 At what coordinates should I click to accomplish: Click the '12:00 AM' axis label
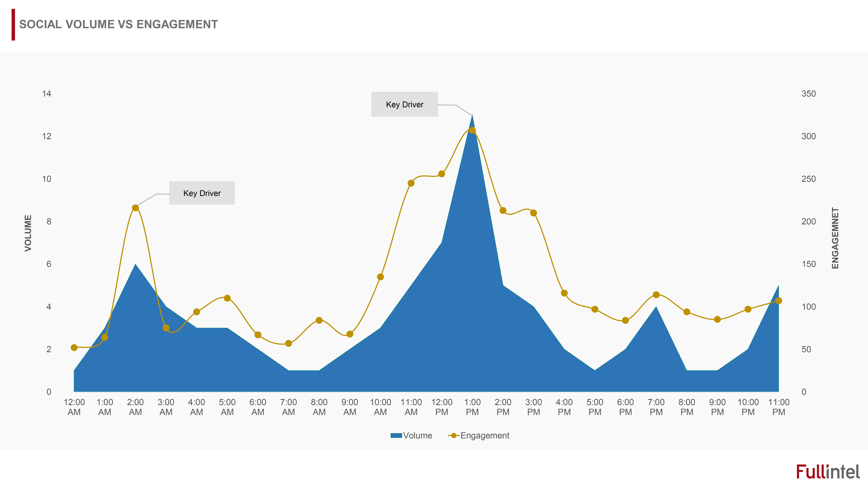pos(74,407)
